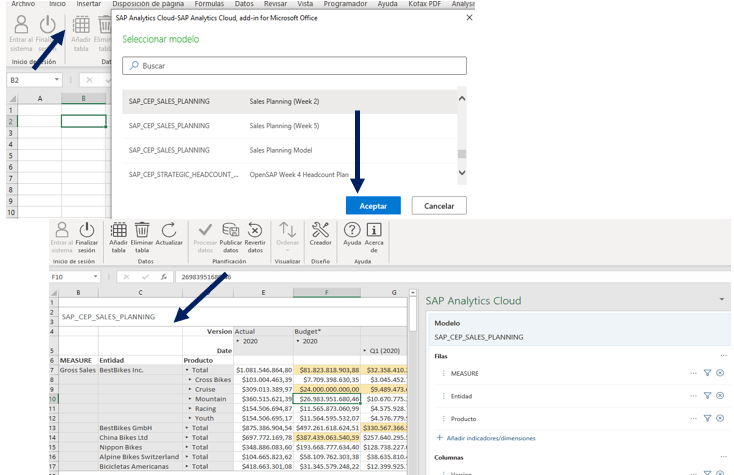Refresh data with the Actualizar icon
Viewport: 734px width, 475px height.
tap(170, 231)
